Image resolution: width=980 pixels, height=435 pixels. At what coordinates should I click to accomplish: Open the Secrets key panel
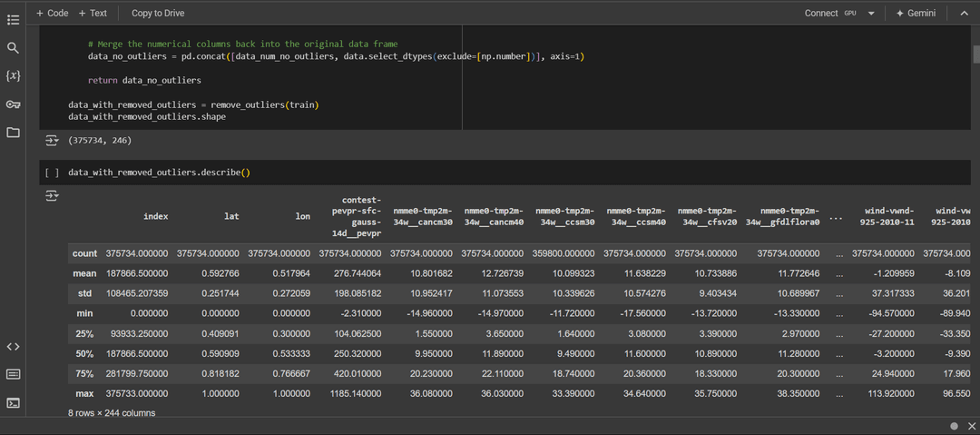[x=13, y=104]
